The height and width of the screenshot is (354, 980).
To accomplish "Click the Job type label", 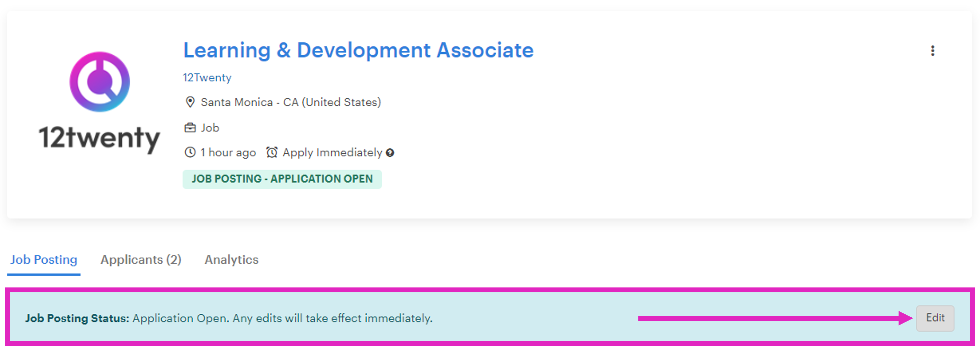I will (x=210, y=128).
